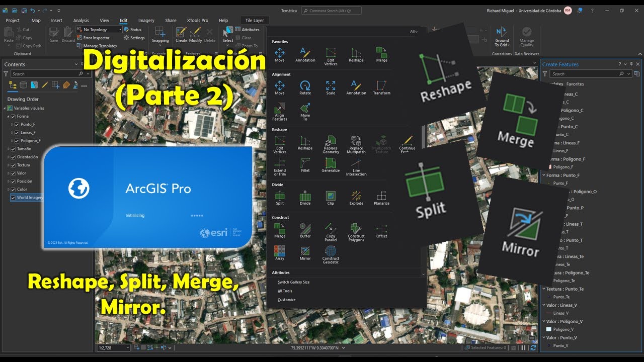The height and width of the screenshot is (362, 644).
Task: Switch to the Analysis ribbon tab
Action: click(x=81, y=21)
